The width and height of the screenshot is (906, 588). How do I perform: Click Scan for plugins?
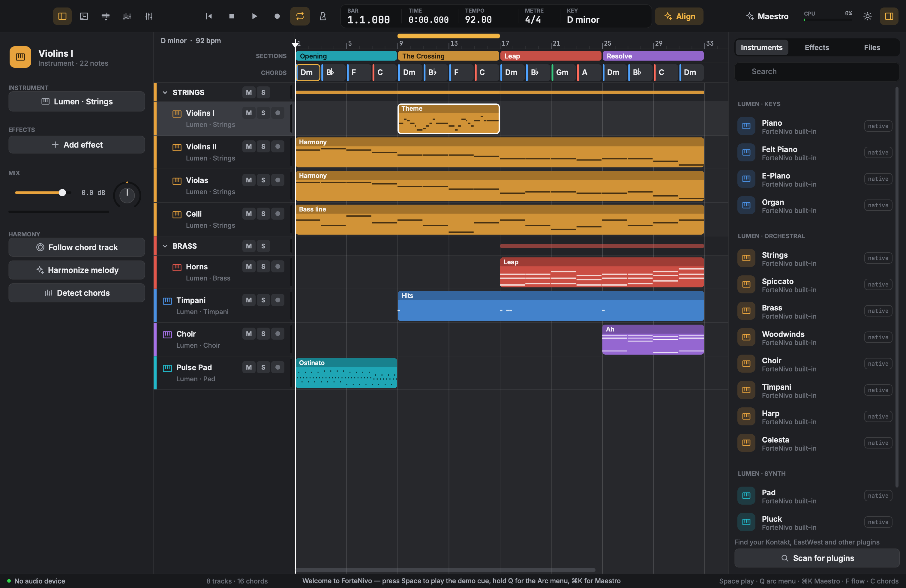817,558
